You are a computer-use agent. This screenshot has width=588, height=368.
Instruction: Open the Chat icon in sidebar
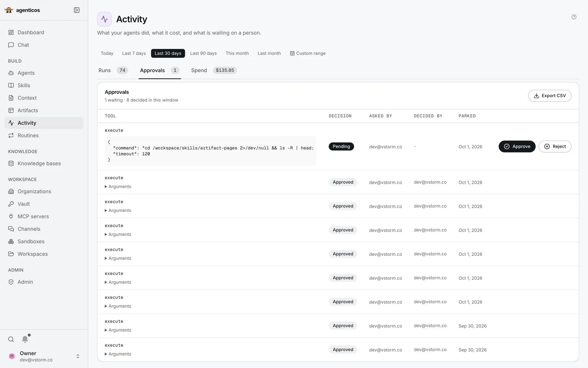click(x=11, y=45)
